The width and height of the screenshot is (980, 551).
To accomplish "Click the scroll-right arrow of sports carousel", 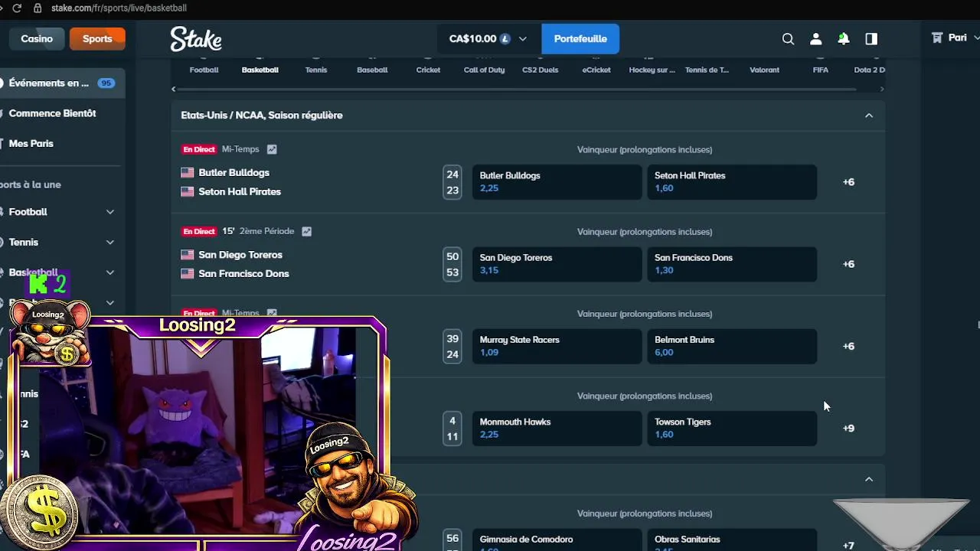I will 882,90.
